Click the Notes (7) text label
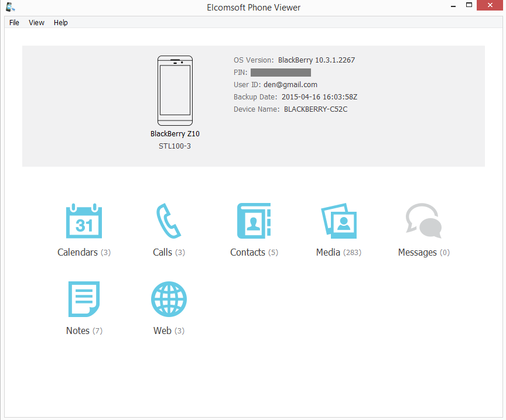This screenshot has height=420, width=506. pos(84,331)
